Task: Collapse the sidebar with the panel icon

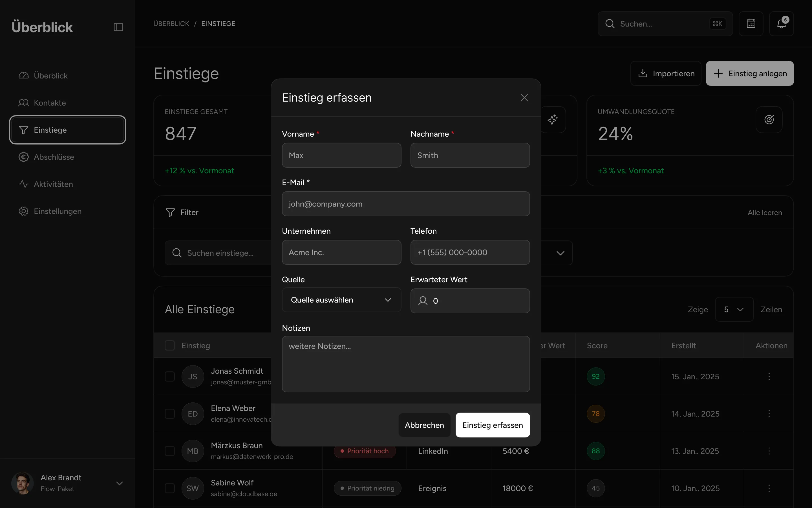Action: pyautogui.click(x=118, y=27)
